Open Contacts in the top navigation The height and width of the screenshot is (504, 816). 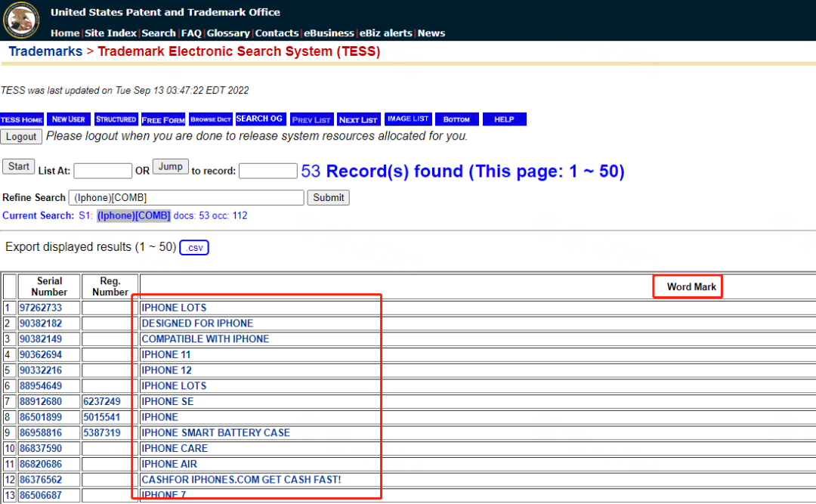click(277, 32)
